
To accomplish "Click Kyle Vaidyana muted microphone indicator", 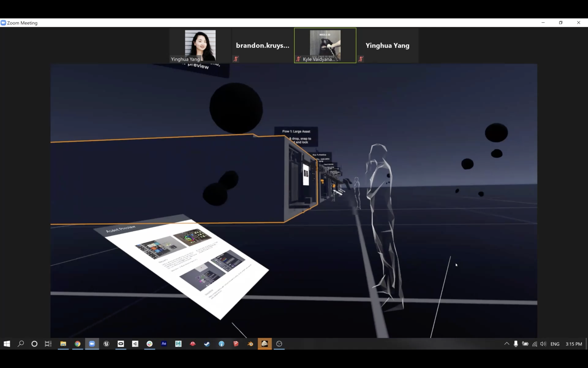I will 298,59.
